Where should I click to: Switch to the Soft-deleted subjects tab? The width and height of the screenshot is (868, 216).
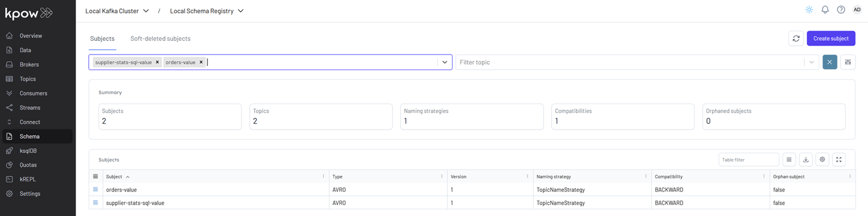(x=160, y=38)
